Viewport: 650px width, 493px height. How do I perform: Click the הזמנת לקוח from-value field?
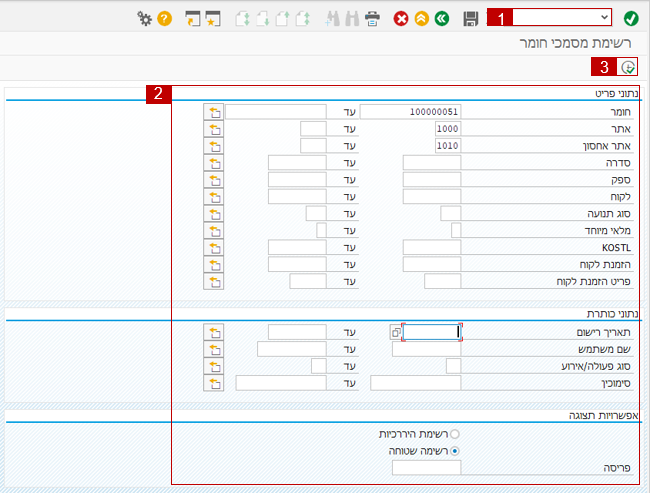432,265
